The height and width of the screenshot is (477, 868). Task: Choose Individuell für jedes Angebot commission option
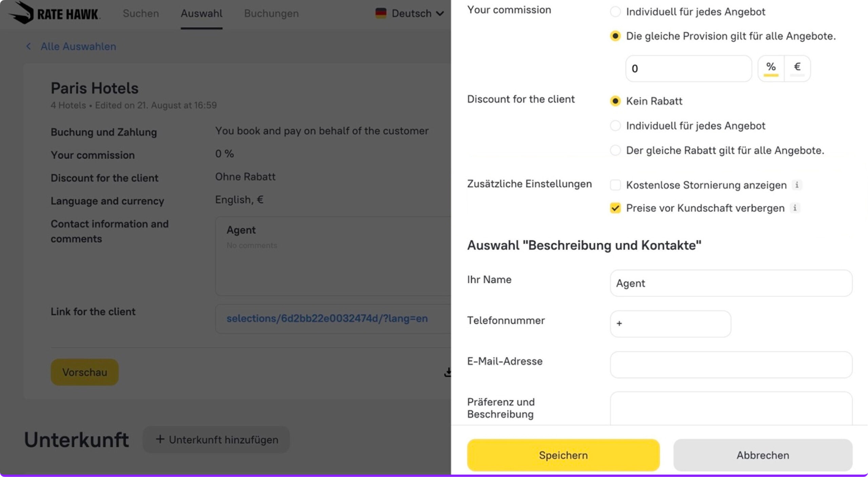615,12
